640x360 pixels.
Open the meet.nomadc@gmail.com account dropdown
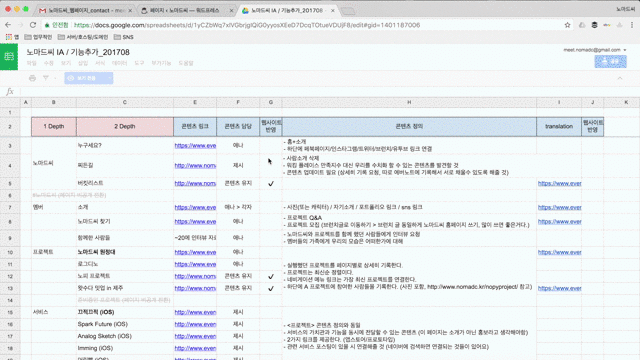[x=595, y=50]
